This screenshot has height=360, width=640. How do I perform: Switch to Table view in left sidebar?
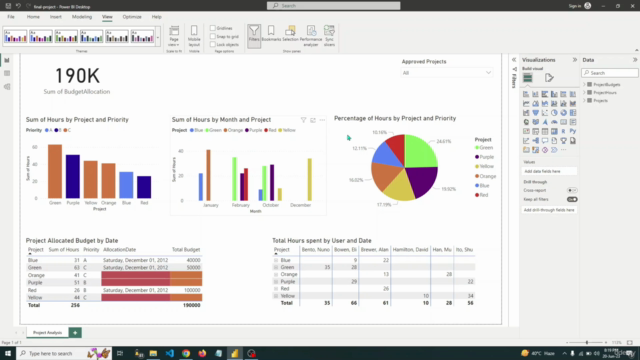[7, 73]
